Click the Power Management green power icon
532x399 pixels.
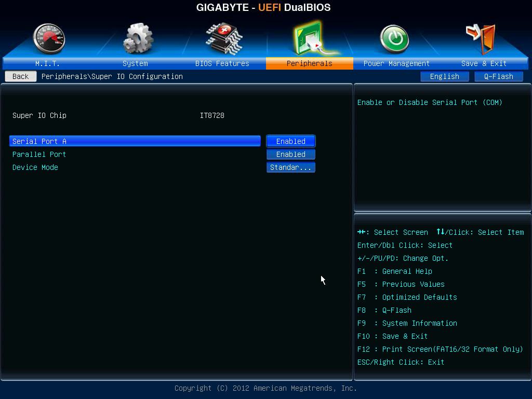394,38
